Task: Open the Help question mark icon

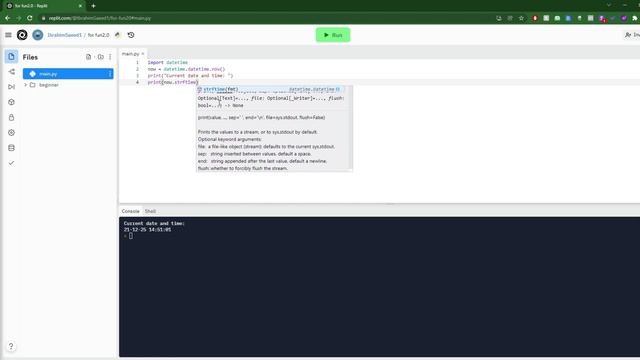Action: (x=11, y=346)
